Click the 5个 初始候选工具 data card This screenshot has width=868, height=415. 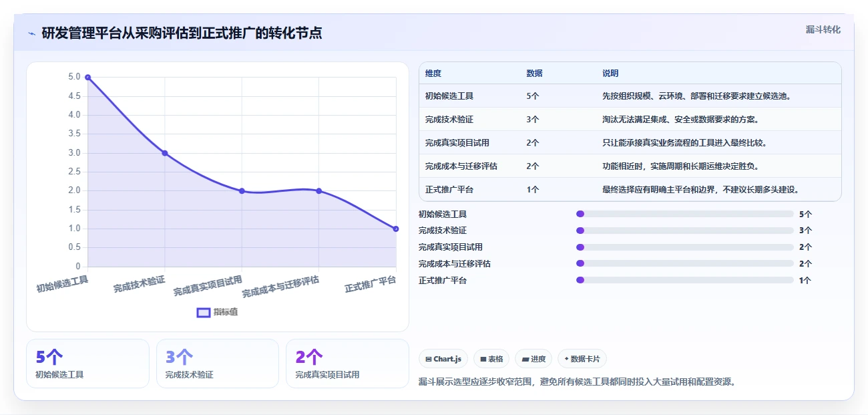tap(87, 364)
